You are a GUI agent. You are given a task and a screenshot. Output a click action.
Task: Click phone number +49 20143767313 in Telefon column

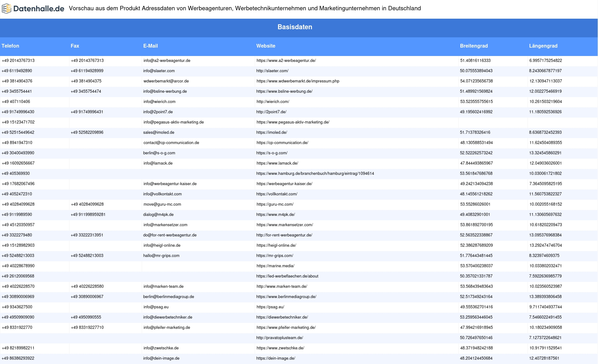pyautogui.click(x=18, y=61)
